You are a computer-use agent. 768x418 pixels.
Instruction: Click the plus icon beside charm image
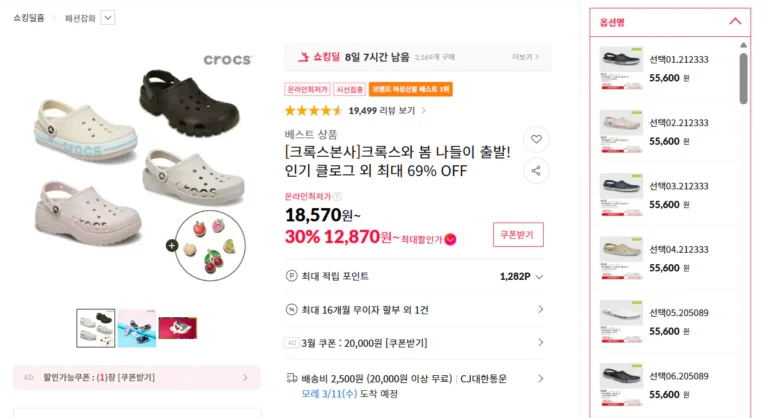(x=172, y=245)
